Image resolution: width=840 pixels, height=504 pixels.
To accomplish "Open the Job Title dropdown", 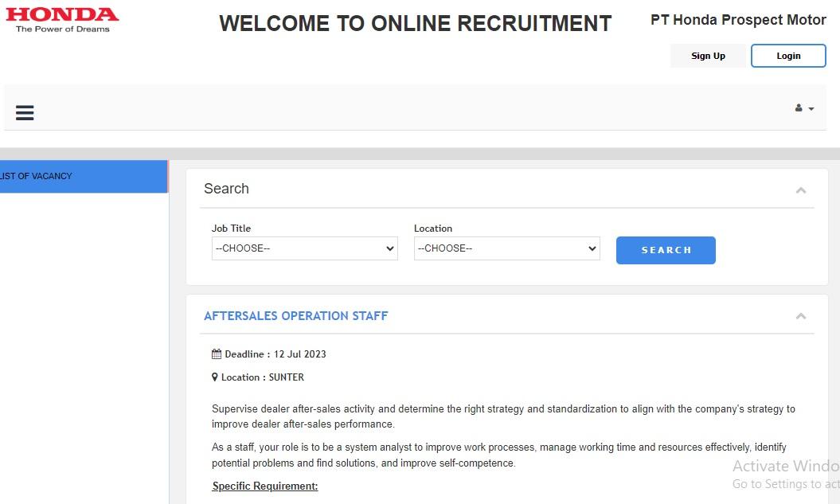I will (x=304, y=248).
